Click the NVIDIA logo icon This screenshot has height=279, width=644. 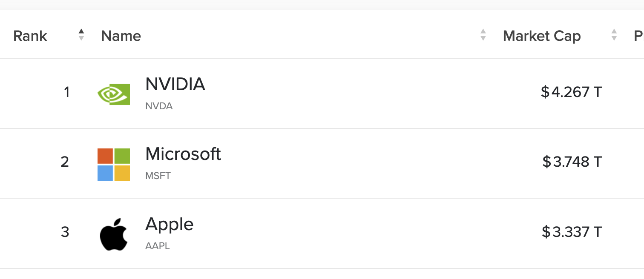(x=114, y=94)
